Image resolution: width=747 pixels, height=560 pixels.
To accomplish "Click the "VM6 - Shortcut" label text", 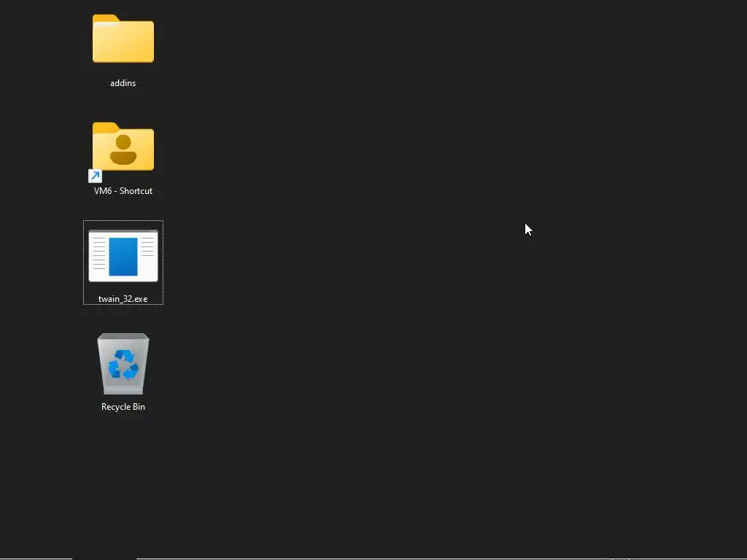I will 123,191.
